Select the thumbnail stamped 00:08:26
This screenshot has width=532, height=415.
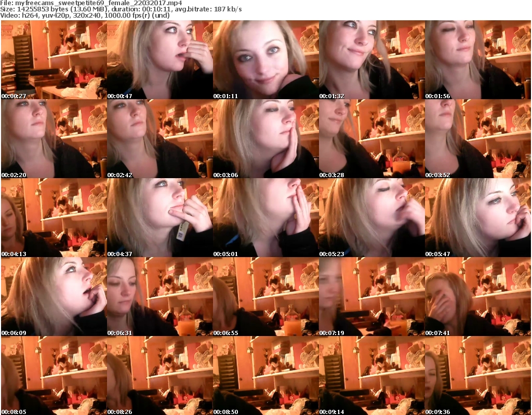coord(160,376)
